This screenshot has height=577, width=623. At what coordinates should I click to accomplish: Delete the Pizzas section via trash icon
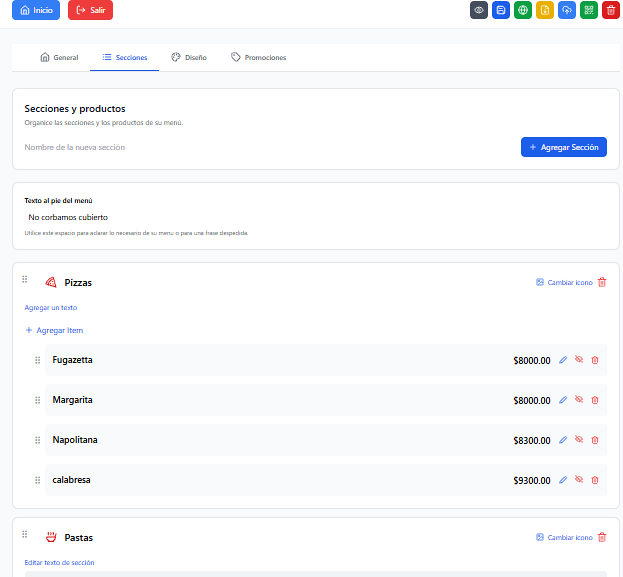point(602,282)
